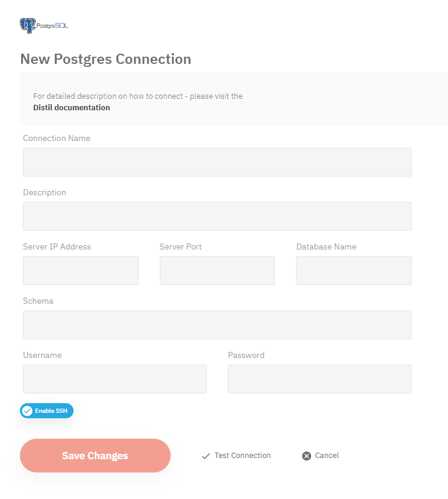
Task: Click the Server Port label text
Action: (181, 246)
